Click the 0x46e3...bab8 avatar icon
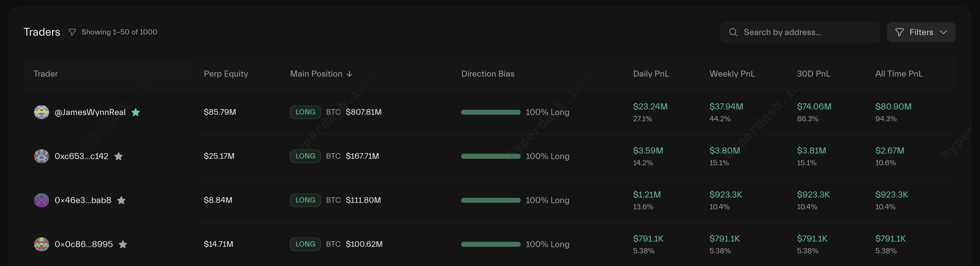Image resolution: width=980 pixels, height=266 pixels. (42, 200)
